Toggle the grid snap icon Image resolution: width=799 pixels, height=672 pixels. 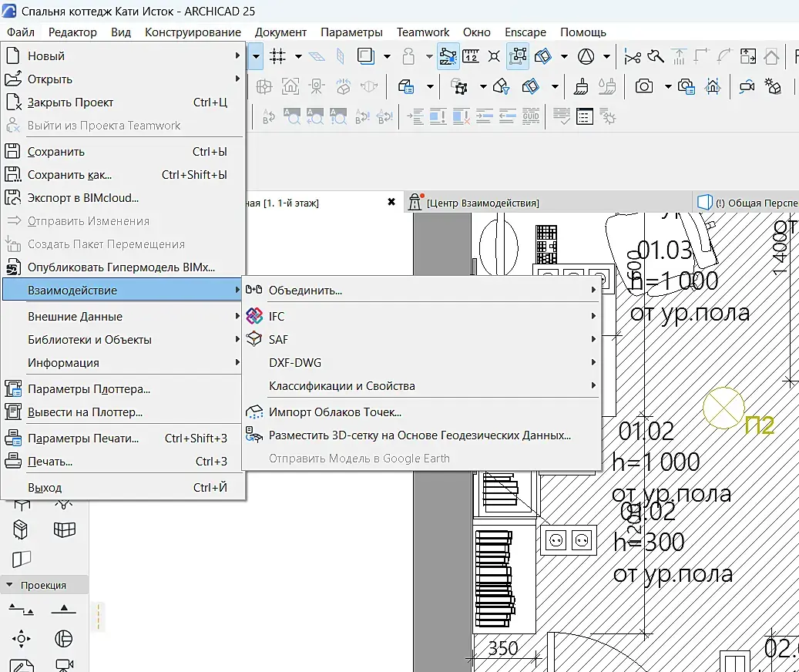click(x=277, y=55)
